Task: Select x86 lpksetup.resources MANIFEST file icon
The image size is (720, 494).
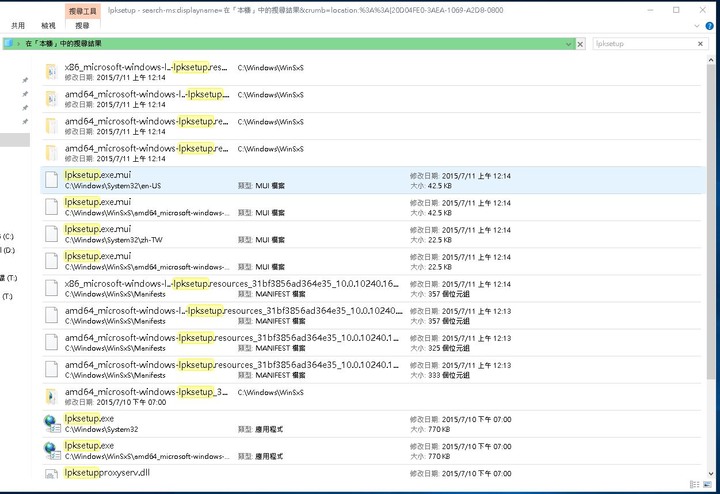Action: click(x=51, y=288)
